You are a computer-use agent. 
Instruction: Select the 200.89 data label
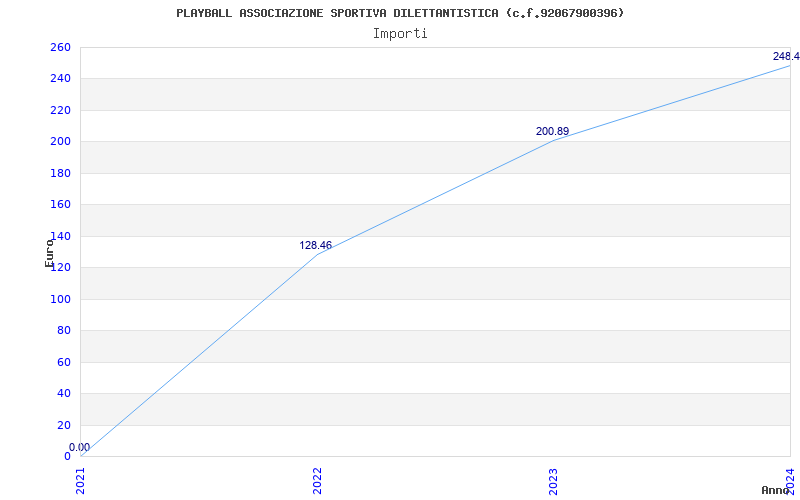point(552,131)
